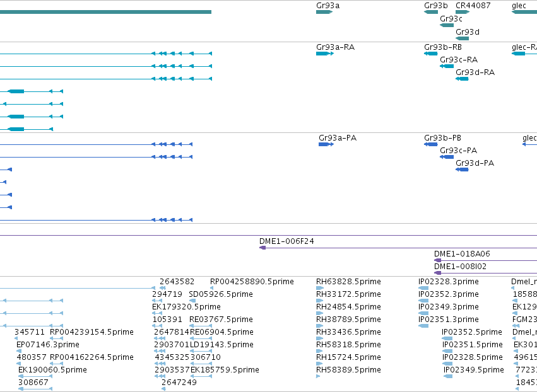This screenshot has height=392, width=537.
Task: Select the 105391 EST label
Action: tap(167, 320)
